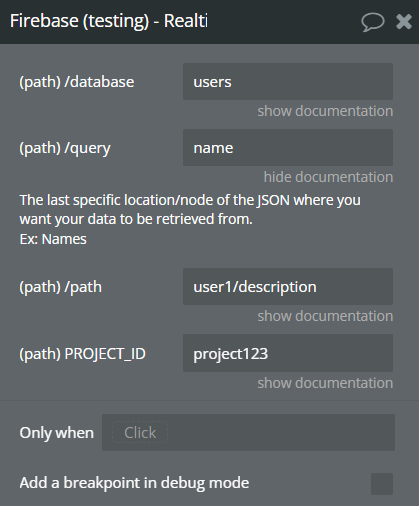Show documentation for the /path parameter
This screenshot has width=419, height=506.
tap(325, 316)
